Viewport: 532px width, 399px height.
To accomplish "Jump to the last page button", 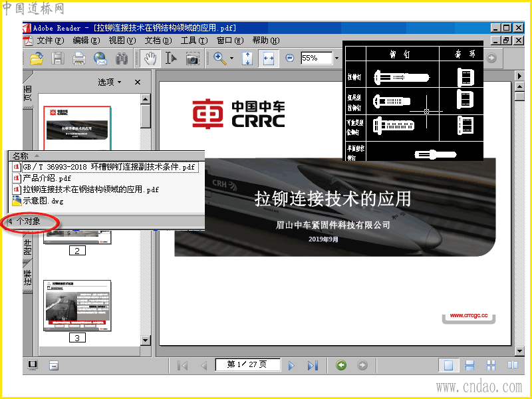I will tap(313, 365).
